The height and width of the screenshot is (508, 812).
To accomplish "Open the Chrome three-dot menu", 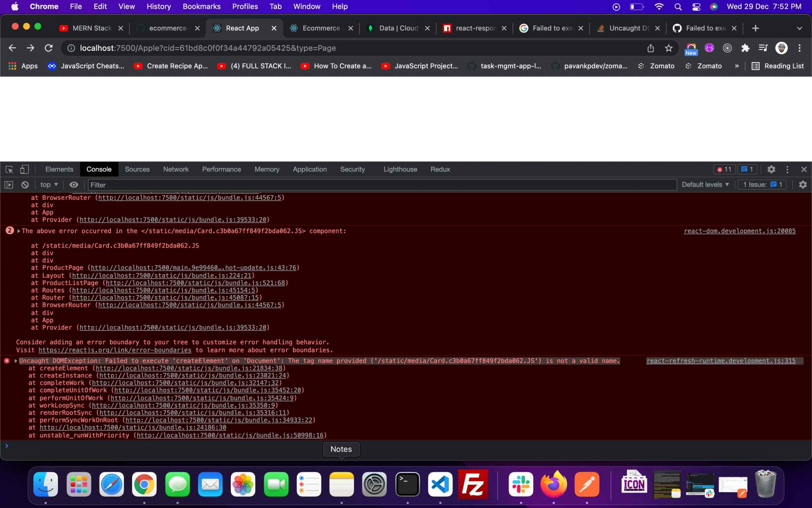I will click(x=800, y=48).
